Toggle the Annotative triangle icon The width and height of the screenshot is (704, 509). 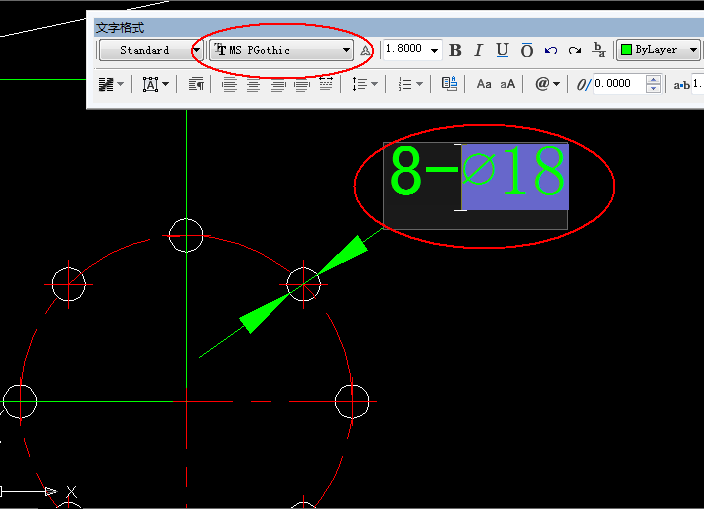coord(365,50)
